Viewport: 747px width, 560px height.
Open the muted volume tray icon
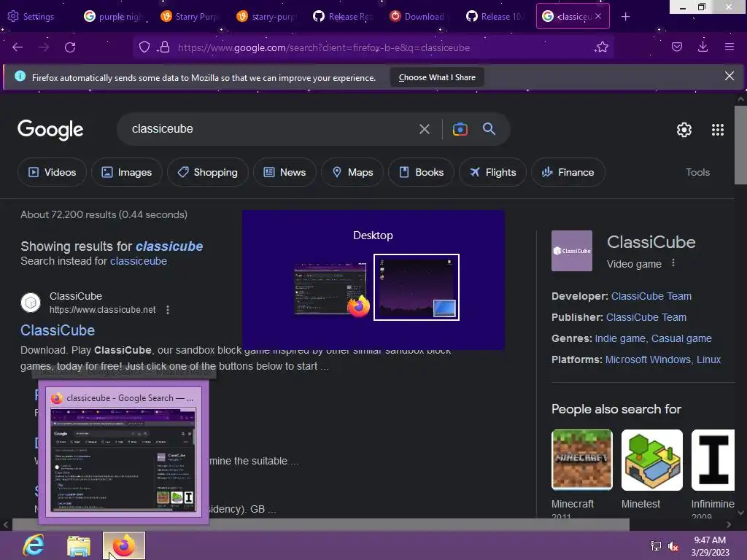tap(673, 547)
